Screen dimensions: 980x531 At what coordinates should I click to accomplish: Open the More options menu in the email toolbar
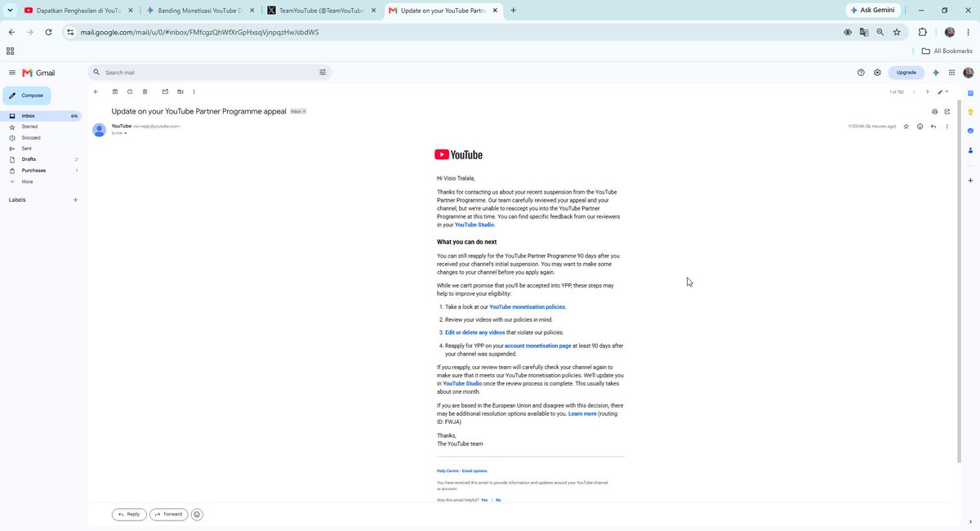pyautogui.click(x=194, y=91)
